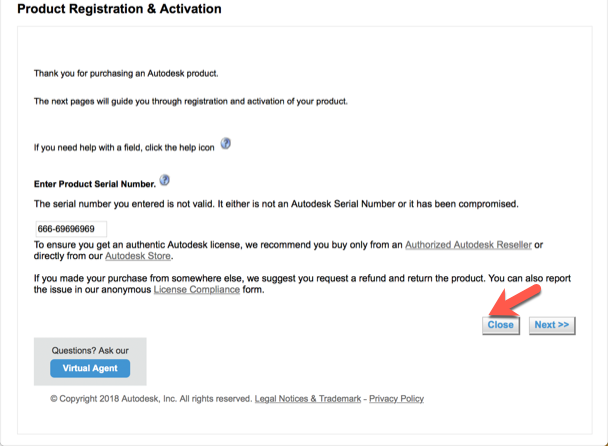Open the License Compliance form link
The height and width of the screenshot is (446, 608).
tap(196, 290)
